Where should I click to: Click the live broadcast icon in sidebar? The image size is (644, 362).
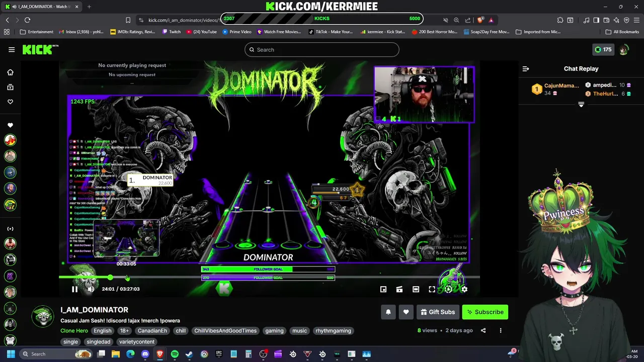pyautogui.click(x=10, y=229)
